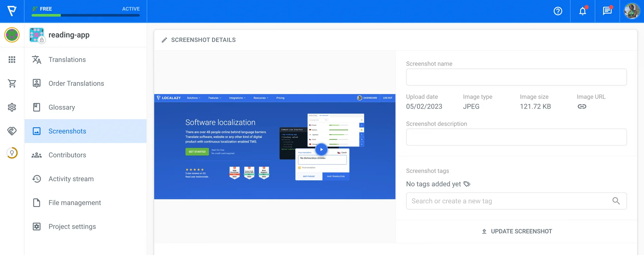Click the user profile avatar
This screenshot has width=644, height=255.
(x=632, y=11)
